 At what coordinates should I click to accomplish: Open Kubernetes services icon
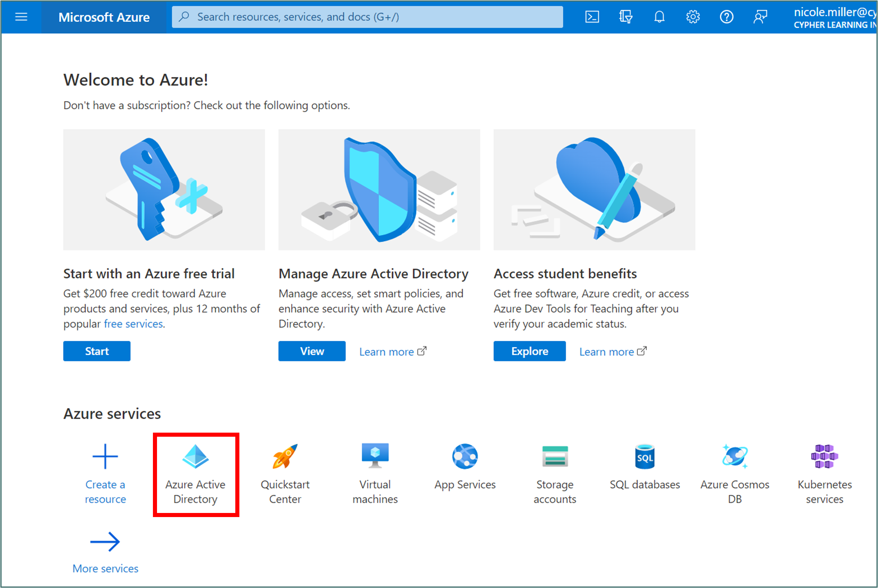(824, 457)
